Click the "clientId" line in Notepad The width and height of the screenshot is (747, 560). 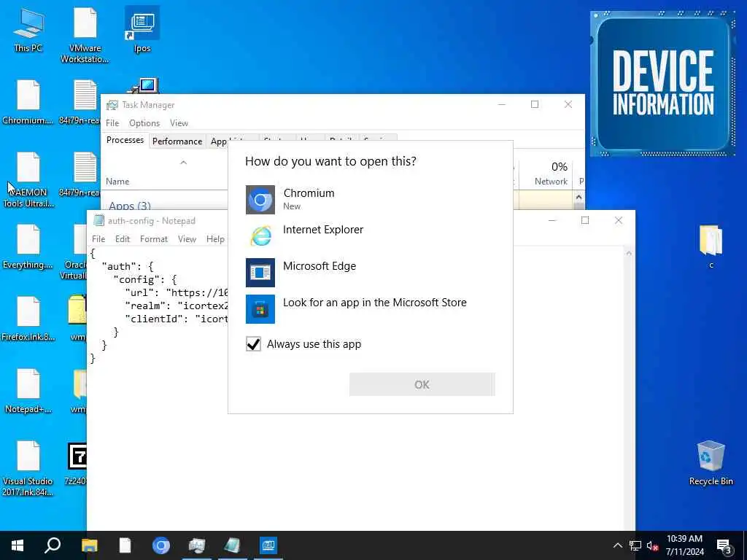click(177, 319)
